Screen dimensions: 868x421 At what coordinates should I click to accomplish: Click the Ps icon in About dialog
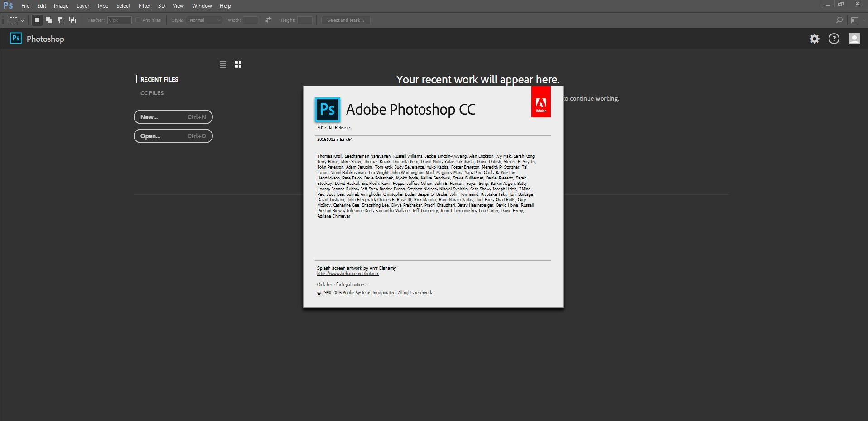tap(328, 110)
